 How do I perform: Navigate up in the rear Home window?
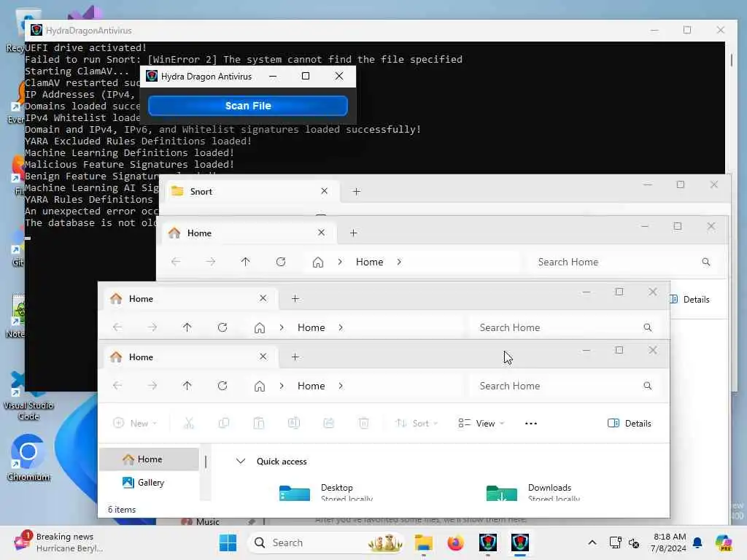point(245,262)
